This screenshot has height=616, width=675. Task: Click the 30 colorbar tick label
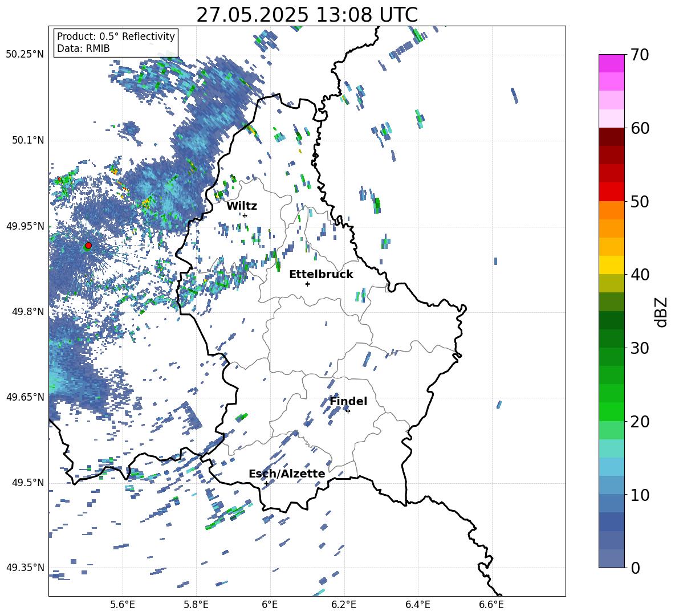(x=640, y=348)
